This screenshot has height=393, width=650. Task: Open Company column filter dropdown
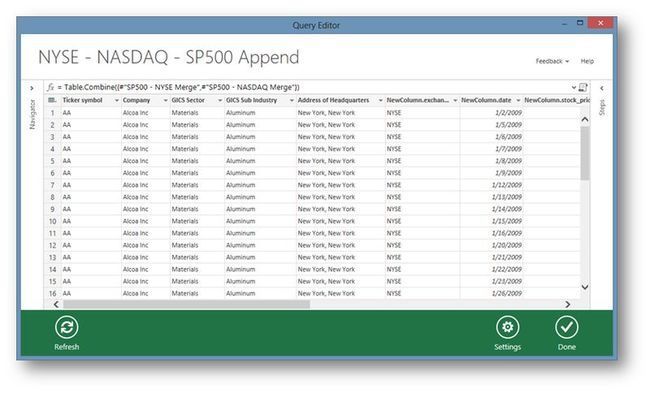(165, 100)
